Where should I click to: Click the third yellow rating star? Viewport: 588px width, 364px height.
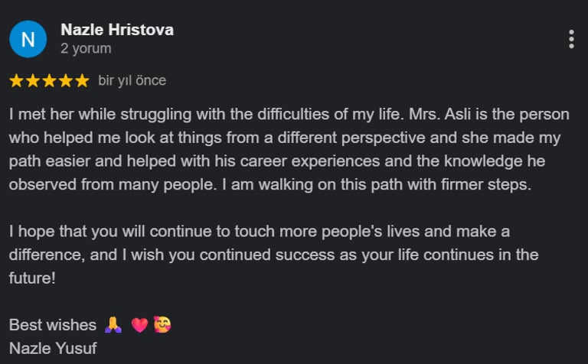pyautogui.click(x=49, y=80)
